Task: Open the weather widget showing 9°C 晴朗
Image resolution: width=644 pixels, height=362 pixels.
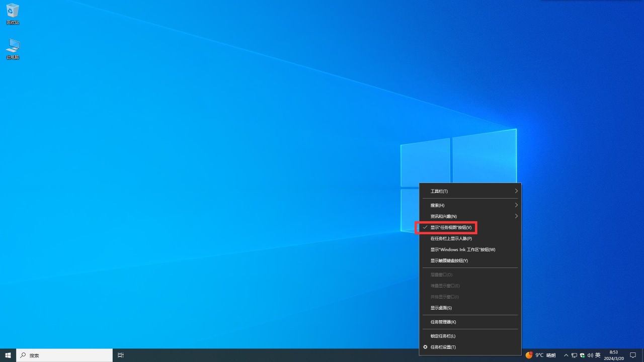Action: pyautogui.click(x=541, y=355)
